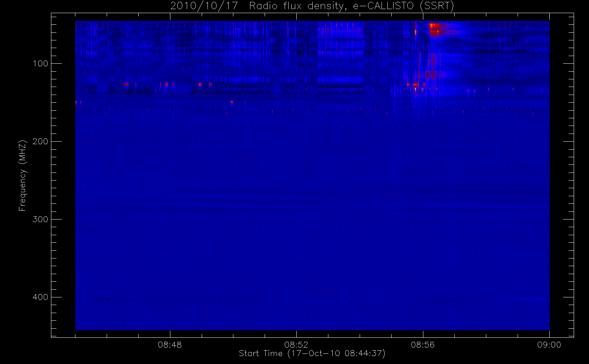
Task: Click the bright red burst near 08:56 at top
Action: [435, 29]
